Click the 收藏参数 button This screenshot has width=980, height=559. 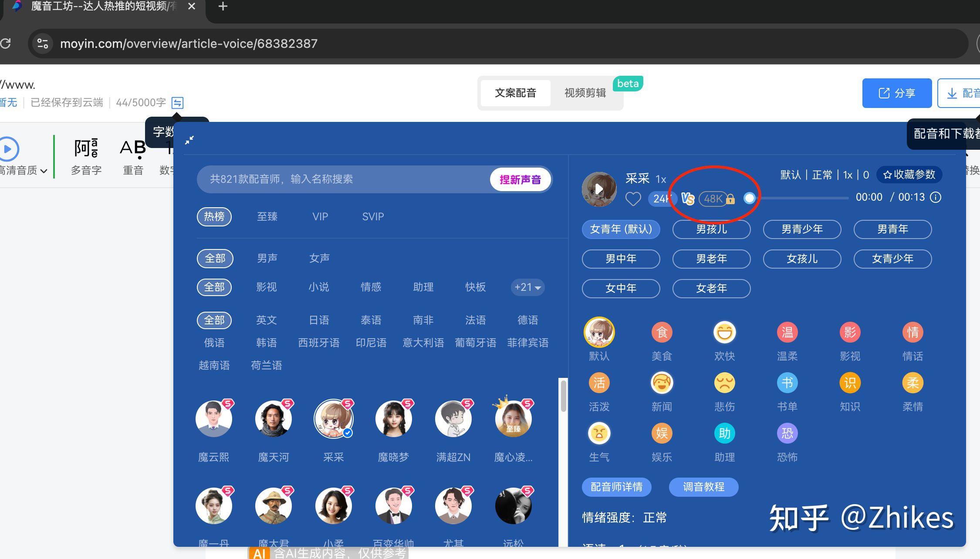pyautogui.click(x=909, y=175)
